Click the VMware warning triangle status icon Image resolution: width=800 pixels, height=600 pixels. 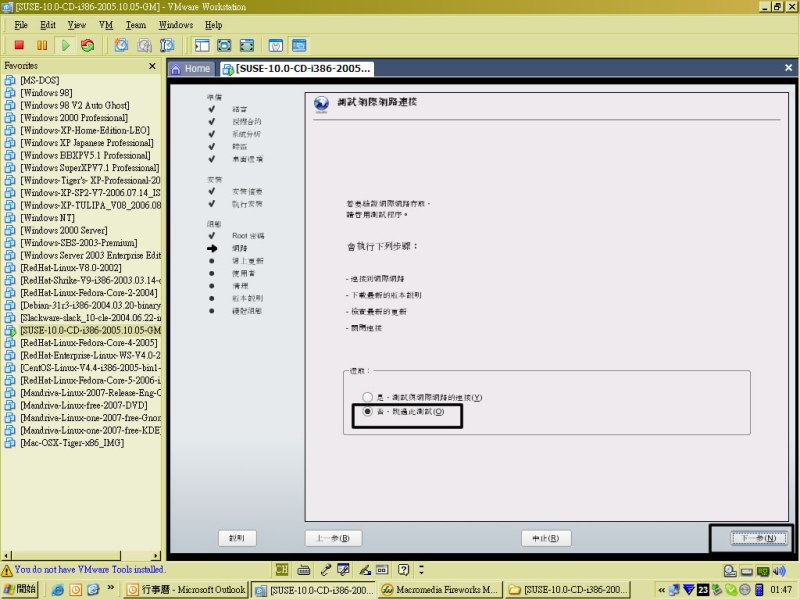pos(7,570)
